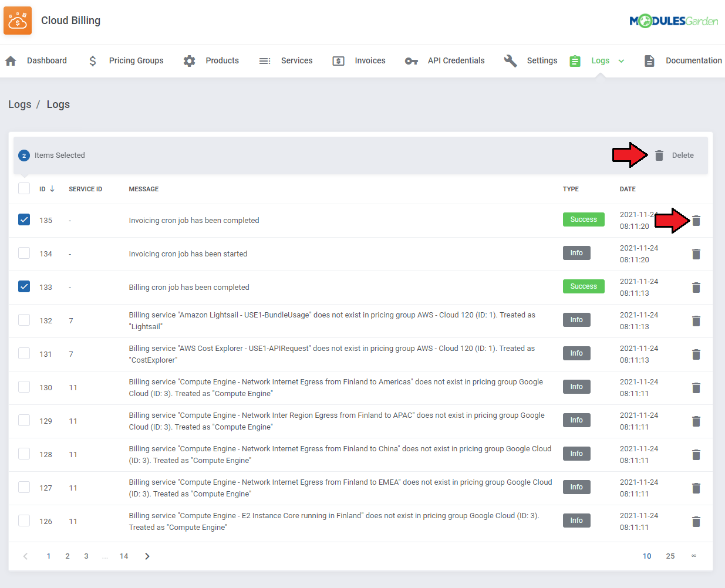Viewport: 725px width, 588px height.
Task: Check the checkbox for log 130
Action: click(x=24, y=387)
